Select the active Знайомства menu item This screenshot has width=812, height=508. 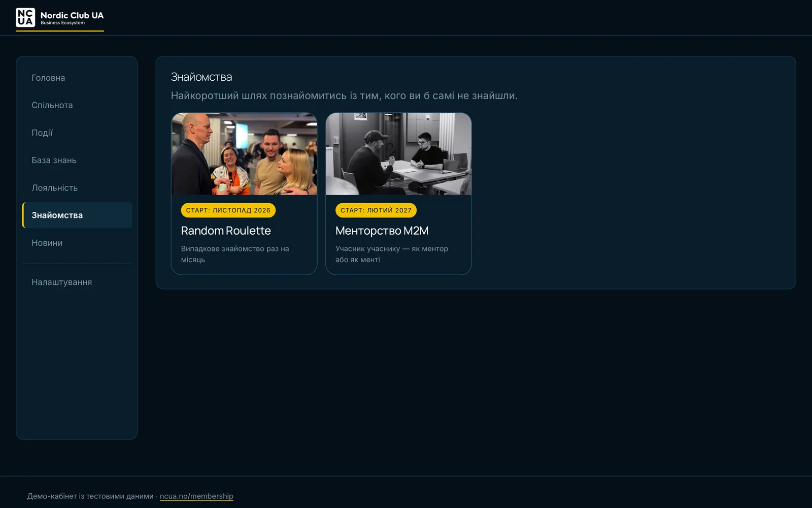point(77,215)
